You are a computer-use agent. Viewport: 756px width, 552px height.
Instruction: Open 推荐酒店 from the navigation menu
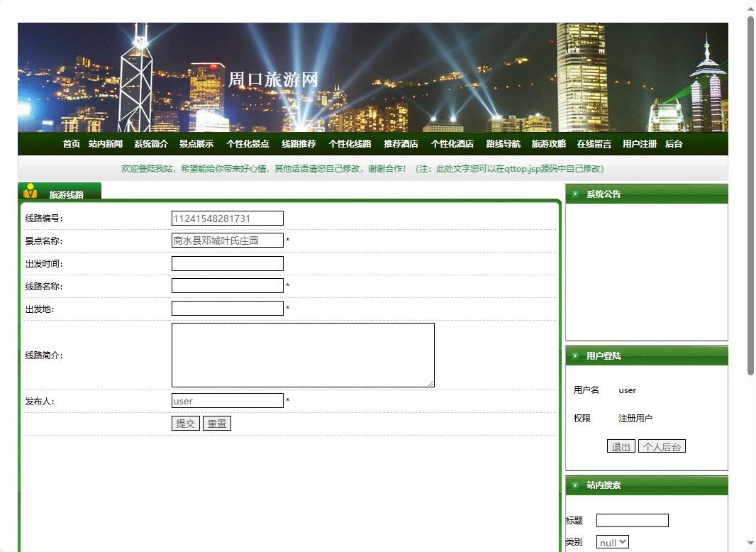point(400,143)
